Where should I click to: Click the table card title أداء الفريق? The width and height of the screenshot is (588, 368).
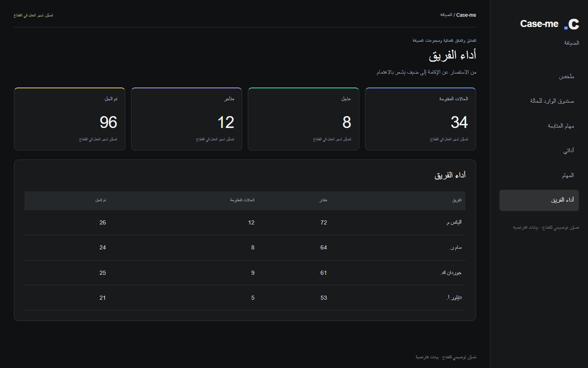click(x=450, y=175)
